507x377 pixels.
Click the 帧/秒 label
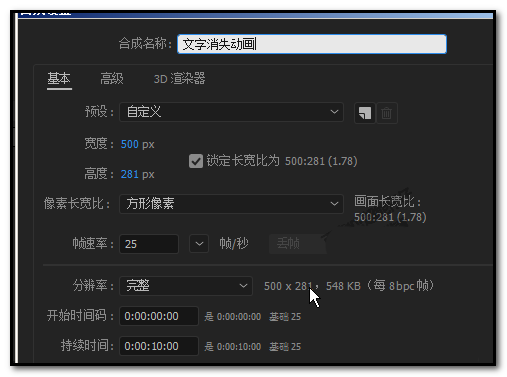click(x=234, y=244)
